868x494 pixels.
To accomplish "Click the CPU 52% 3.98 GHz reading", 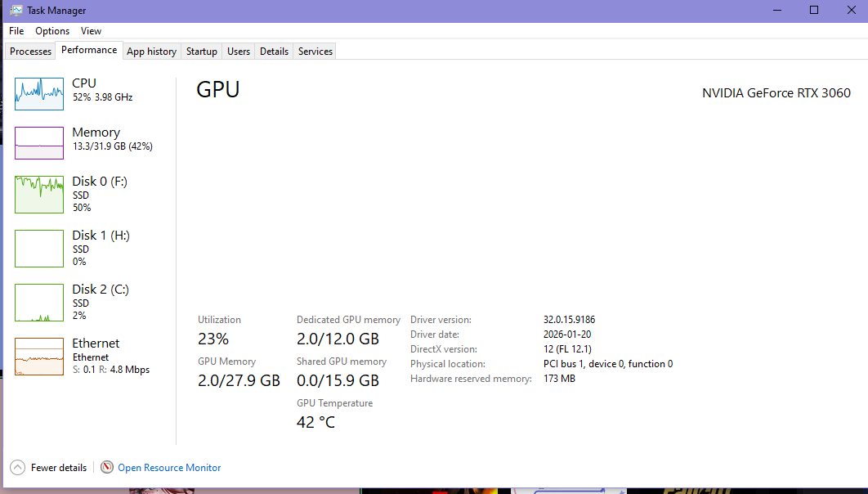I will [102, 97].
